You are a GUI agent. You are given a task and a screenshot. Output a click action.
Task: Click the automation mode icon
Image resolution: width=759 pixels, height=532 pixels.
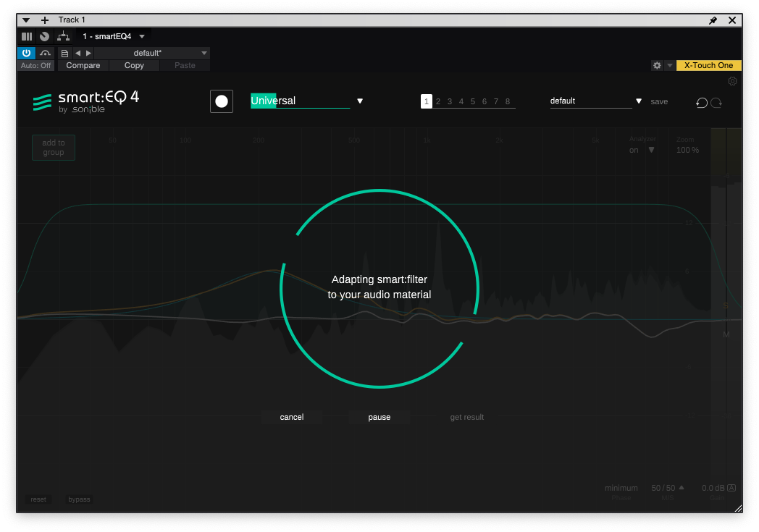(45, 53)
